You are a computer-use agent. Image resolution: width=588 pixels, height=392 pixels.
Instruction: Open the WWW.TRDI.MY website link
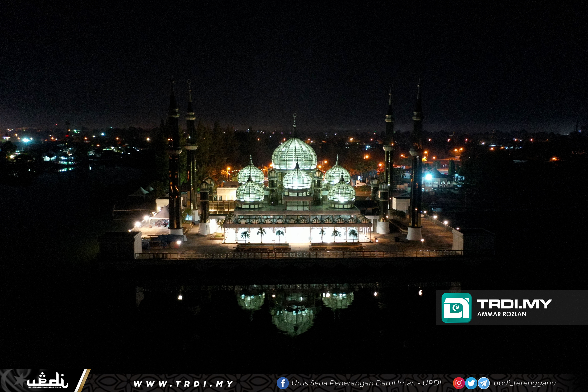[x=183, y=384]
